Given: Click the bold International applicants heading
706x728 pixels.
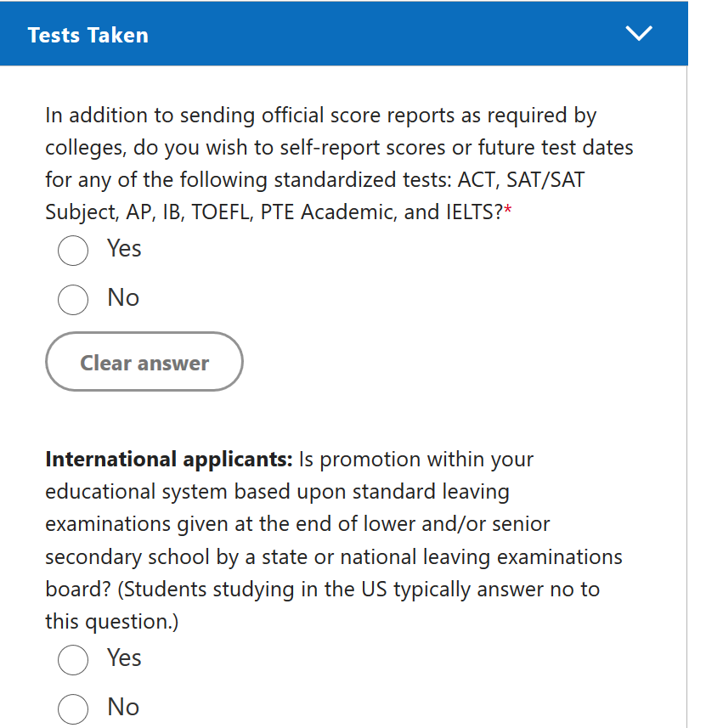Looking at the screenshot, I should click(168, 460).
